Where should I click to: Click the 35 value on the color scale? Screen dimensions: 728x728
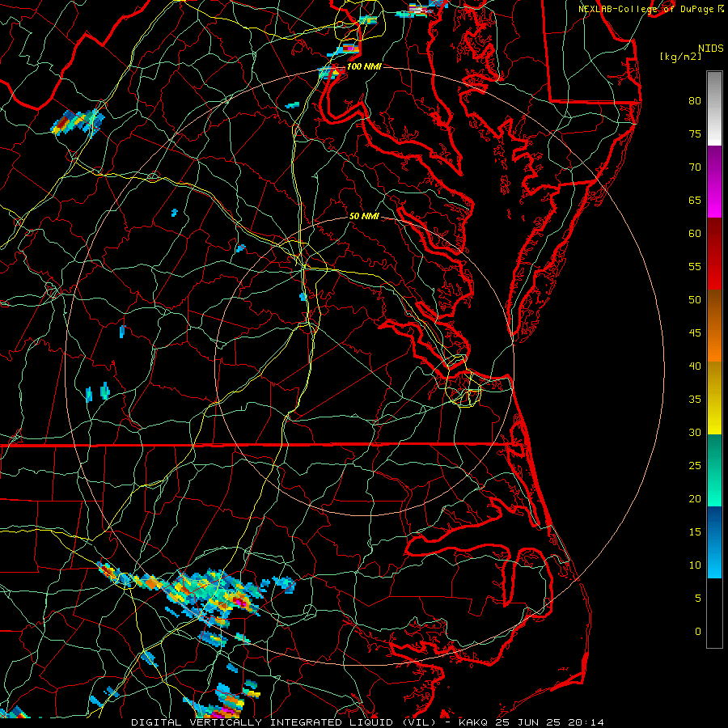[695, 400]
